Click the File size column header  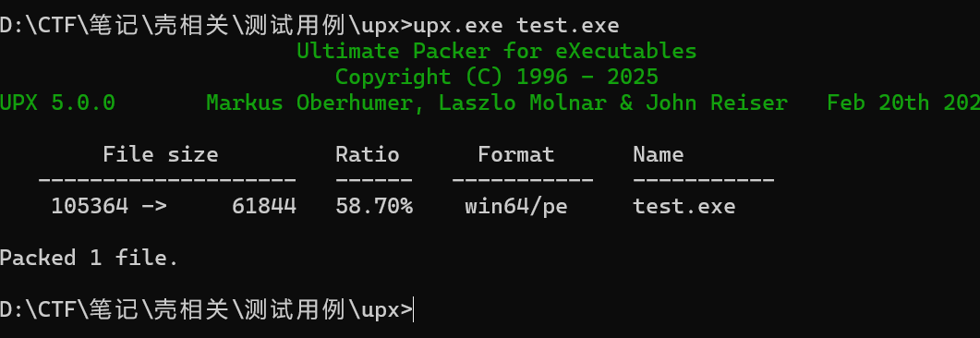(161, 154)
